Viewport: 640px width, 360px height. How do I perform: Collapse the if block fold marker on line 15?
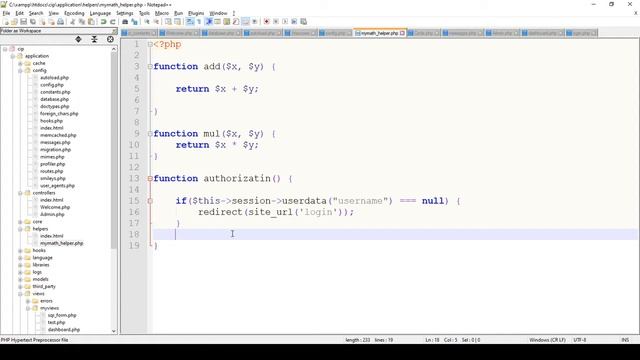click(x=150, y=201)
